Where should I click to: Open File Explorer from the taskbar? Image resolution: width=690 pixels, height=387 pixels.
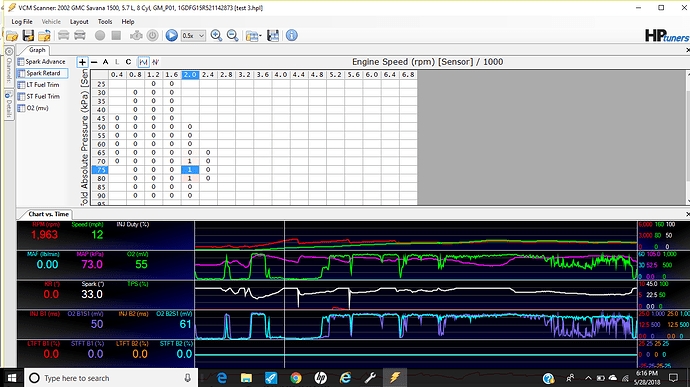click(x=246, y=378)
